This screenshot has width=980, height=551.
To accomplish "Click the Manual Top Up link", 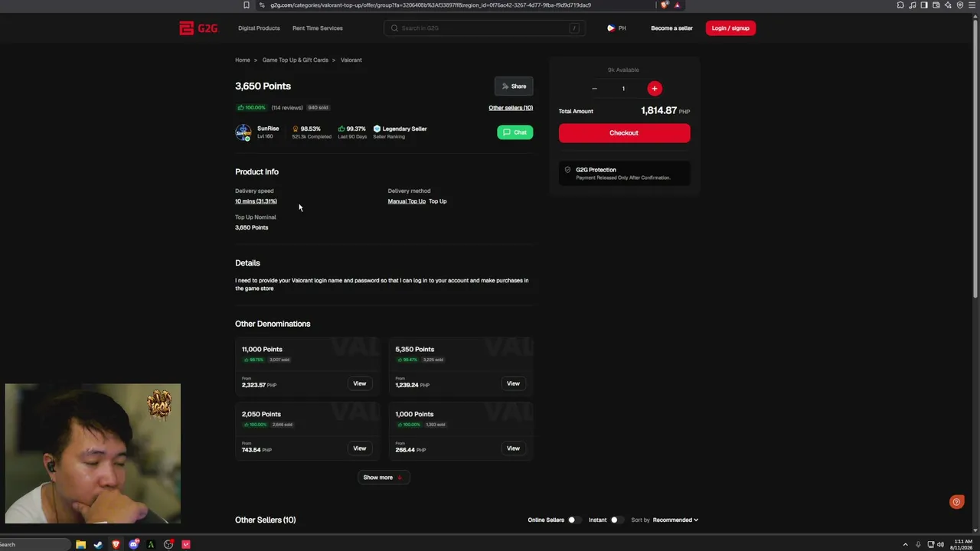I will (407, 201).
